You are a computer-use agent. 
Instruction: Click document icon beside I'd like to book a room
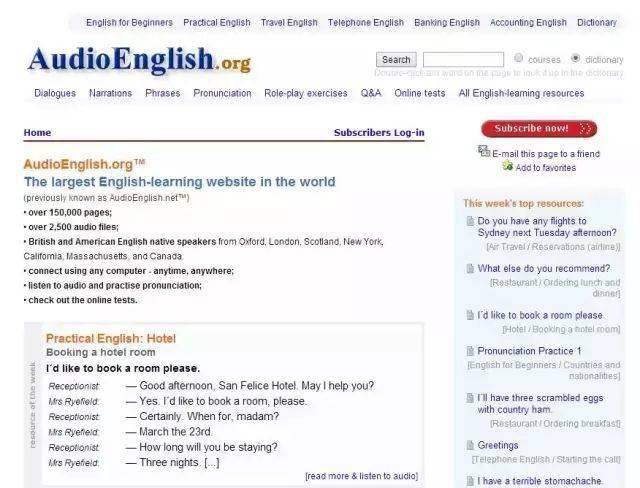(470, 315)
